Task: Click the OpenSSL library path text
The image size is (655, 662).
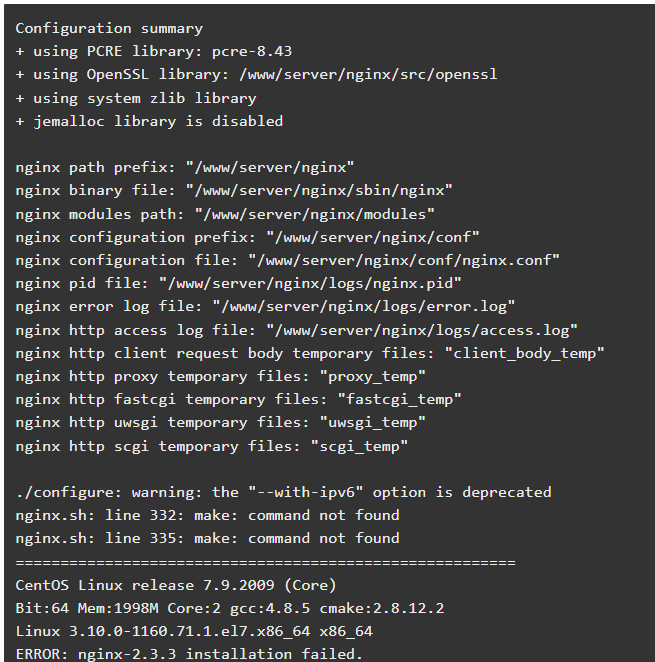Action: [x=368, y=75]
